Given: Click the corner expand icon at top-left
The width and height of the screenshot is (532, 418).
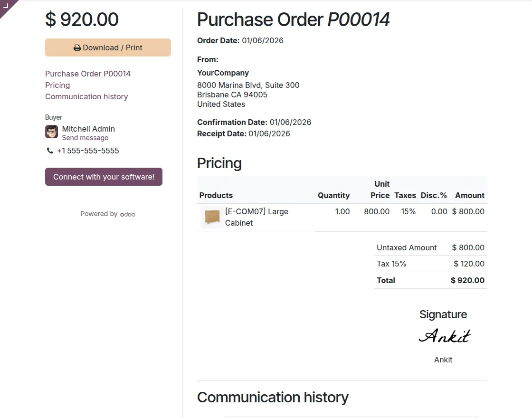Looking at the screenshot, I should [x=6, y=6].
